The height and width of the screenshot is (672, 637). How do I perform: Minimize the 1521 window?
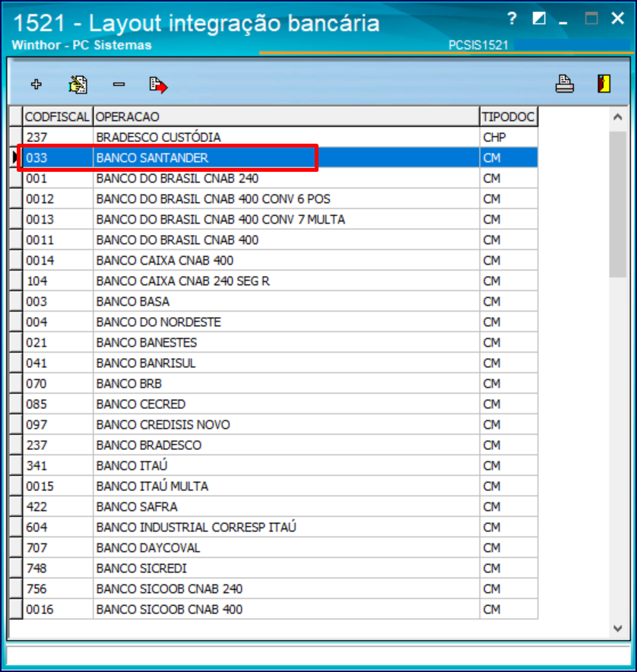563,22
